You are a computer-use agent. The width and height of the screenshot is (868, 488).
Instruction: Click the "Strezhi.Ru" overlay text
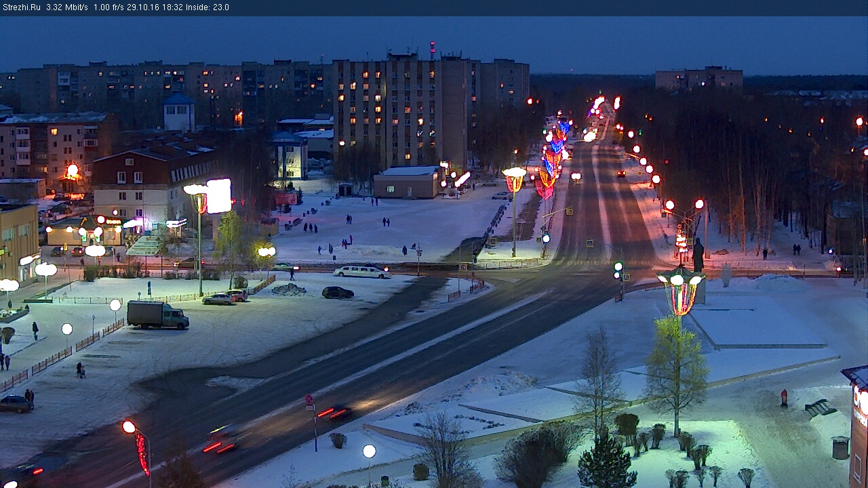(x=21, y=7)
